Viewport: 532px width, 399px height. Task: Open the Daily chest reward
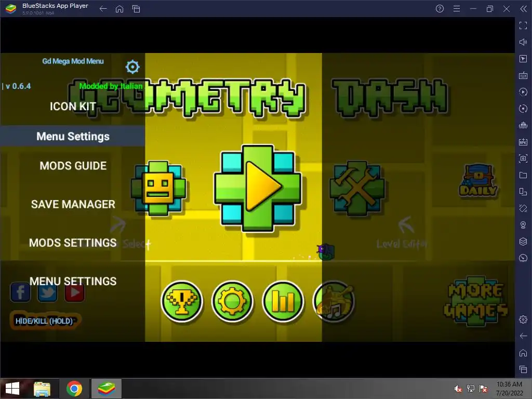coord(478,181)
